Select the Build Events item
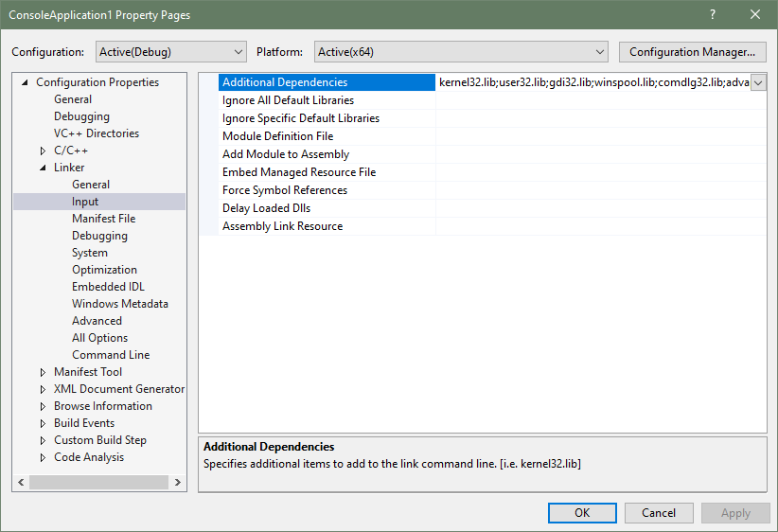The width and height of the screenshot is (778, 532). (x=84, y=423)
